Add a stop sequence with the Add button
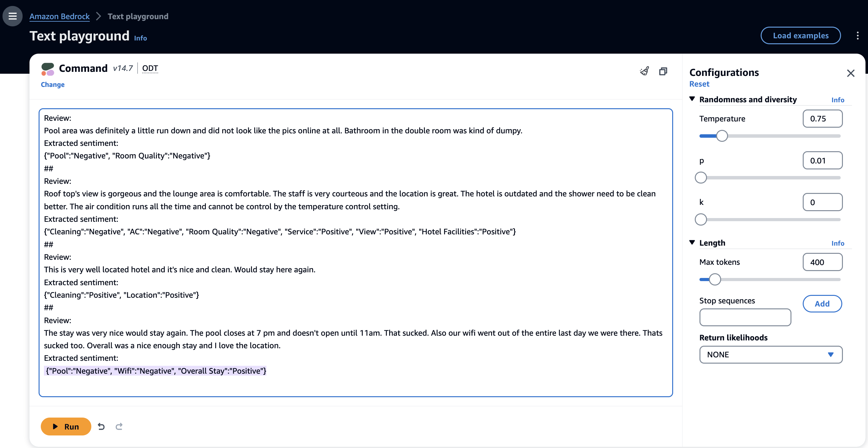868x448 pixels. [822, 303]
